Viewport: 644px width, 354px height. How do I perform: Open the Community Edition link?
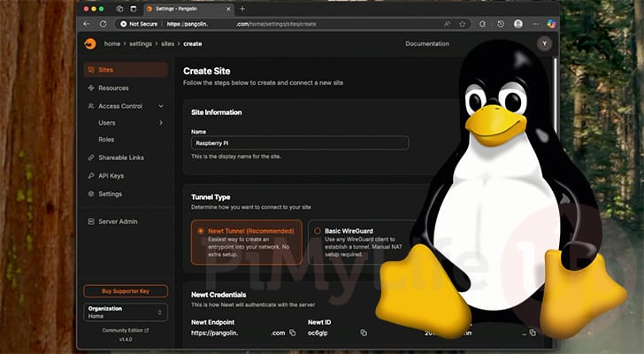126,330
